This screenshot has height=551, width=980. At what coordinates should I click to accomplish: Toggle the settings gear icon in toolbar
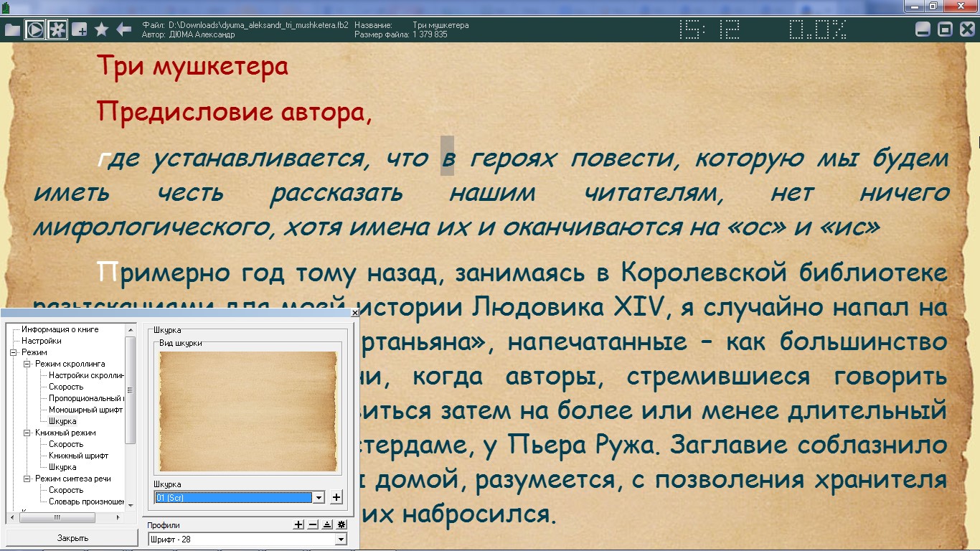57,29
